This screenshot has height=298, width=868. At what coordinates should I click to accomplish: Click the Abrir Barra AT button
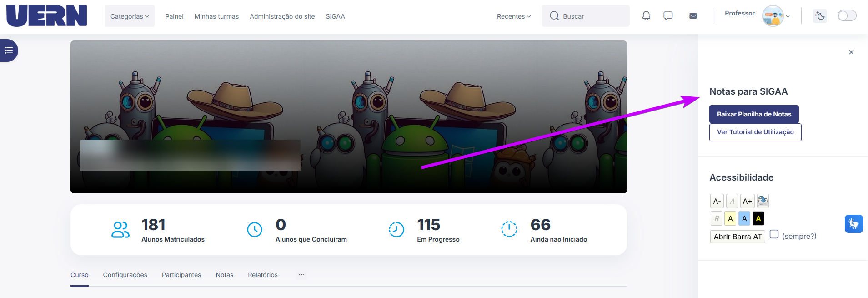(x=738, y=237)
